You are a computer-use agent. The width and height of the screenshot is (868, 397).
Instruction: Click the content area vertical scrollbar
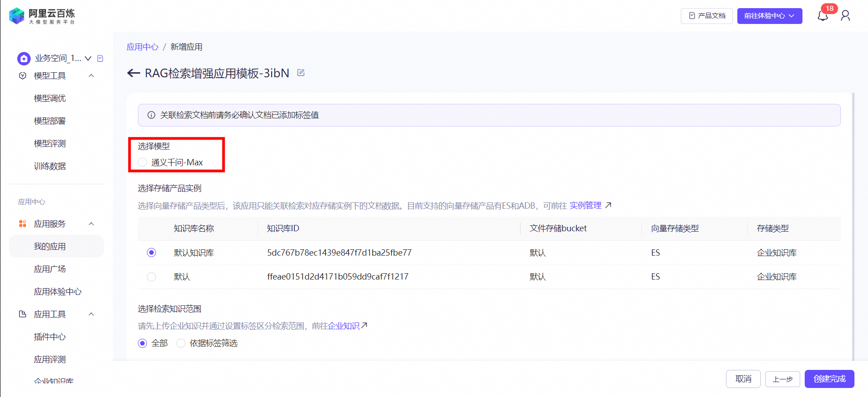click(x=853, y=226)
